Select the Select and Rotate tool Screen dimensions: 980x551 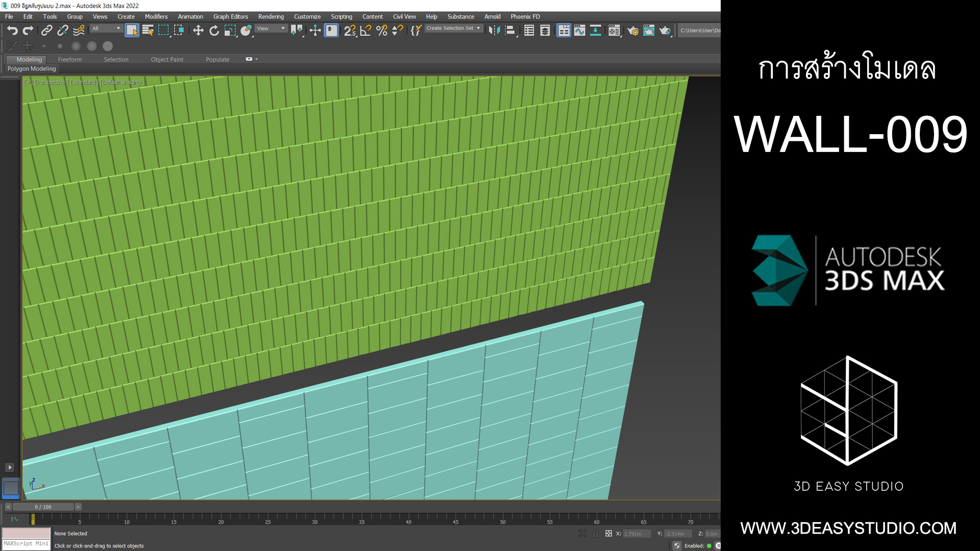[x=214, y=31]
